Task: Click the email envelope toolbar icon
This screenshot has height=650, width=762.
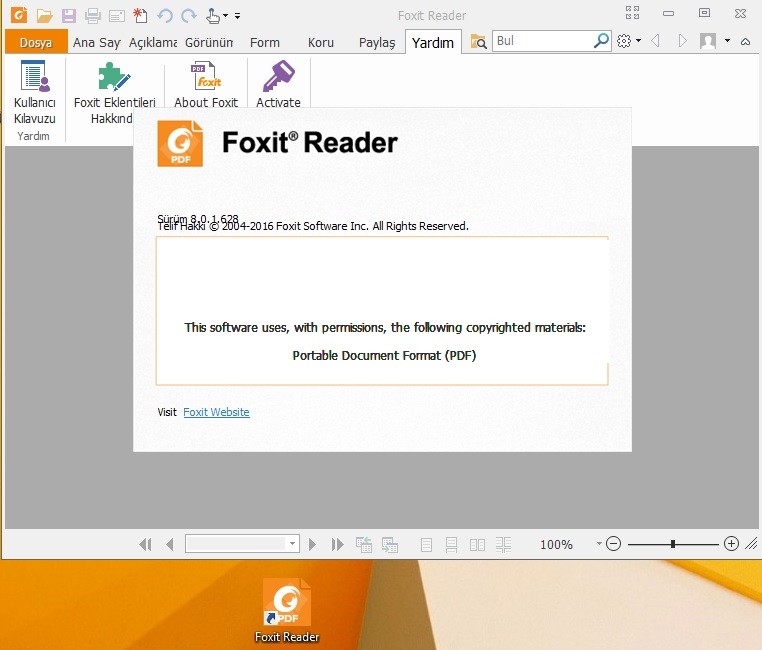Action: coord(117,17)
